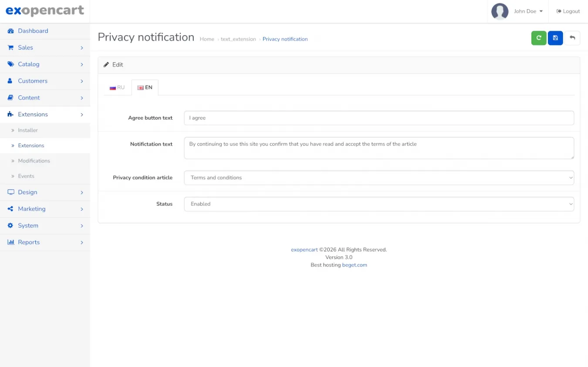Click John Doe's profile avatar

(500, 11)
